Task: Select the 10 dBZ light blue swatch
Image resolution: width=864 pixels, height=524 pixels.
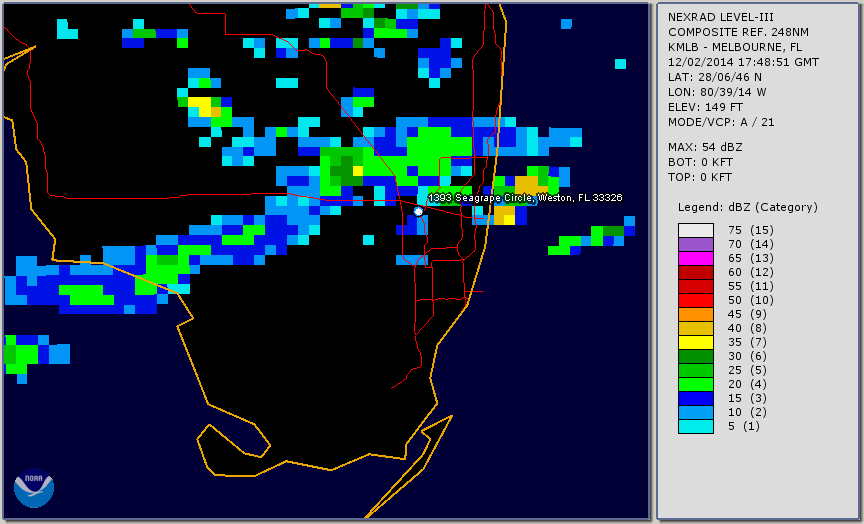Action: [695, 412]
